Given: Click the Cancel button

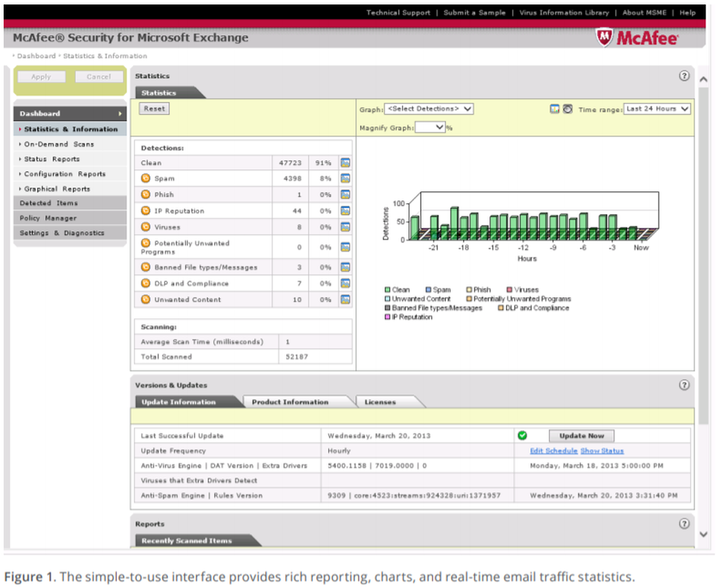Looking at the screenshot, I should 98,77.
